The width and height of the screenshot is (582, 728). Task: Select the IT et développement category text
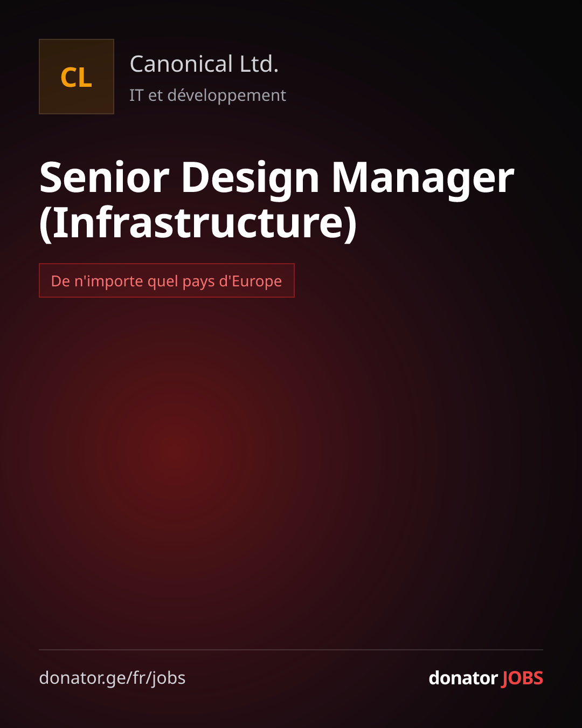(x=207, y=95)
